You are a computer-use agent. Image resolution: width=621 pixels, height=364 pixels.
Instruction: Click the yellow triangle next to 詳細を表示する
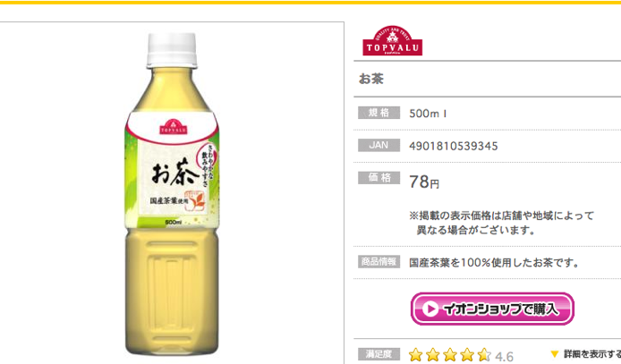(555, 353)
